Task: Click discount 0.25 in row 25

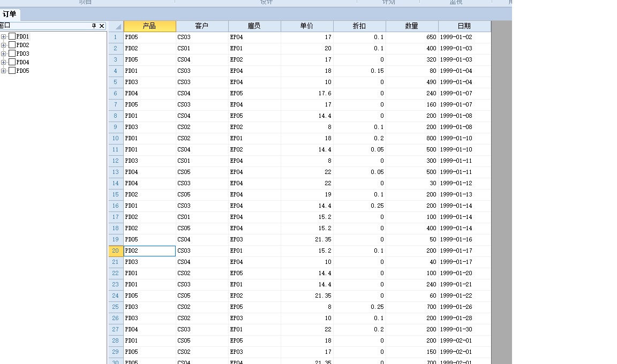Action: [360, 307]
